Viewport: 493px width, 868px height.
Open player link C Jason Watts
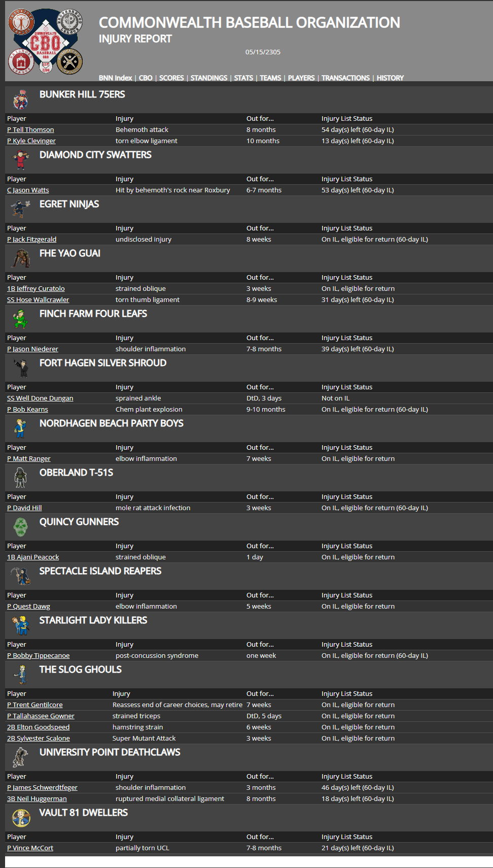pyautogui.click(x=28, y=190)
